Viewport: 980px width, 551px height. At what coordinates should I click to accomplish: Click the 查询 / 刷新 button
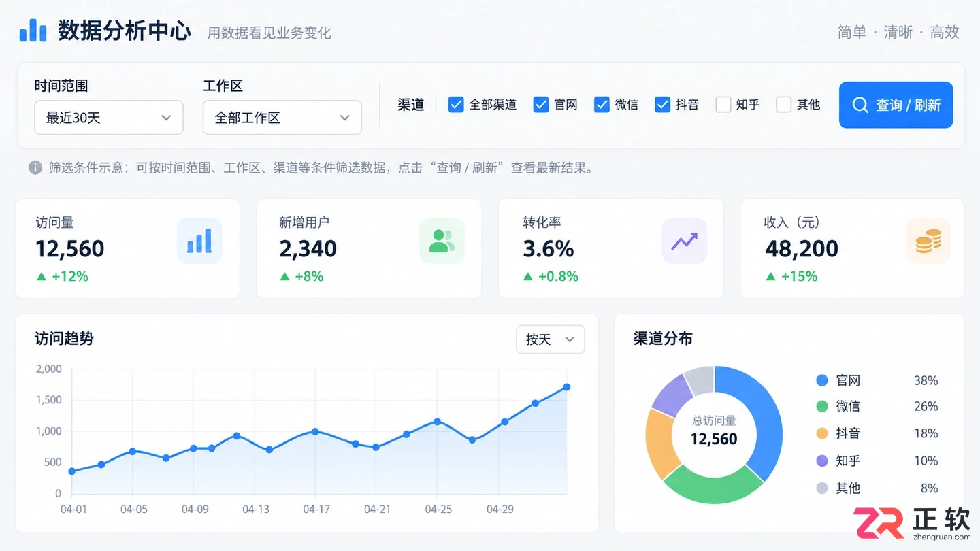click(x=896, y=105)
